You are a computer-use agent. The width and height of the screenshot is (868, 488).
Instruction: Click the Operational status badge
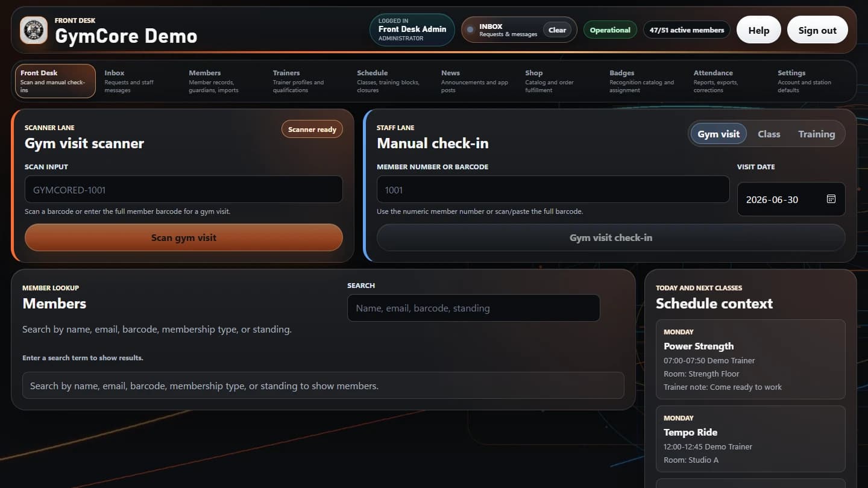tap(610, 30)
